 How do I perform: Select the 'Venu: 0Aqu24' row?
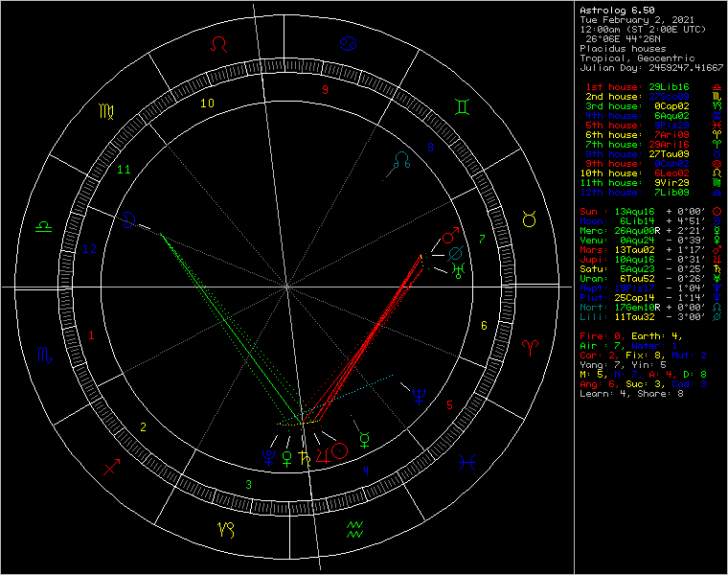(650, 241)
